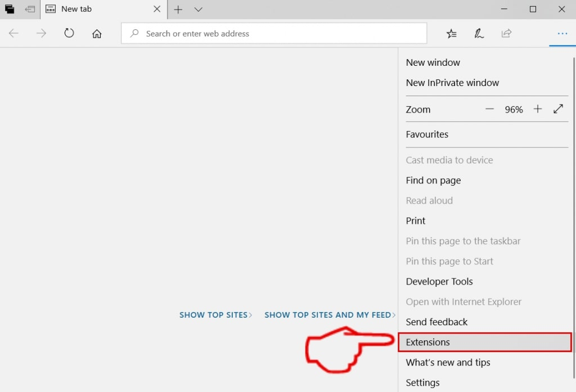Click the 96% zoom value
576x392 pixels.
(x=514, y=110)
